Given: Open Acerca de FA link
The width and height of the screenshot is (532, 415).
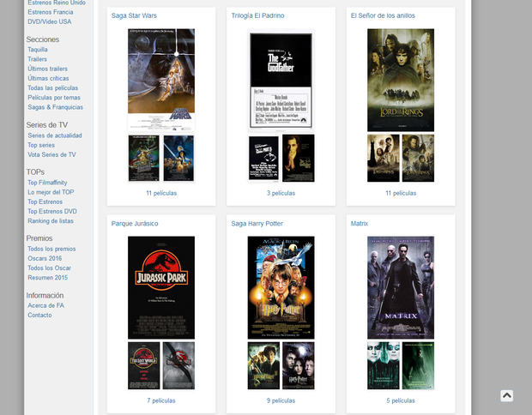Looking at the screenshot, I should [x=45, y=305].
